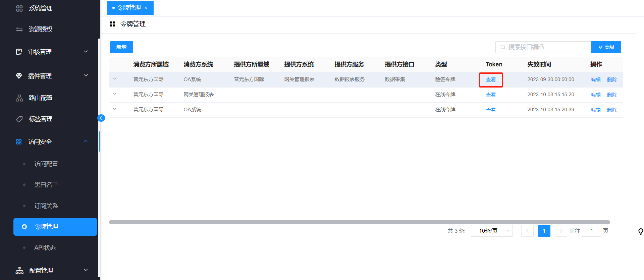Select 订阅关系 submenu item
Viewport: 644px width, 280px height.
46,206
